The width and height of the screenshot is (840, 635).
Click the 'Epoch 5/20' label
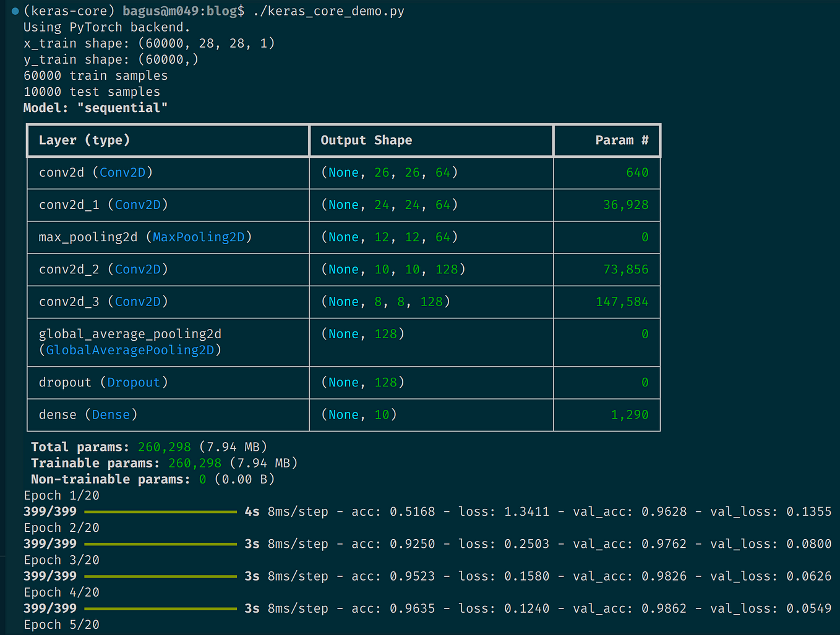click(x=61, y=624)
